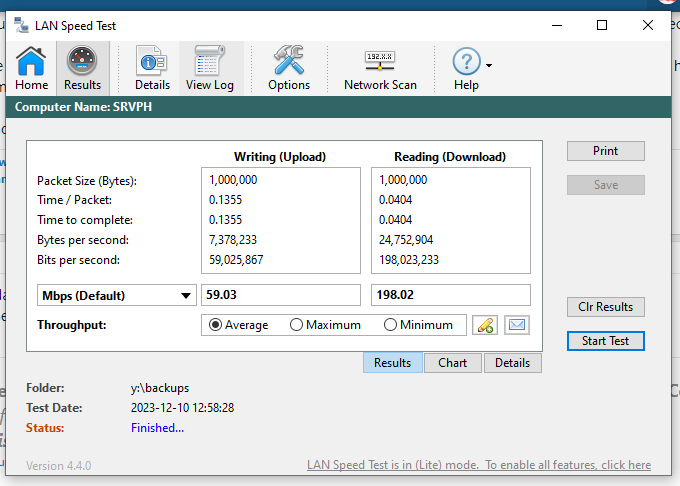The image size is (680, 486).
Task: Switch to the bottom Results tab
Action: (x=392, y=362)
